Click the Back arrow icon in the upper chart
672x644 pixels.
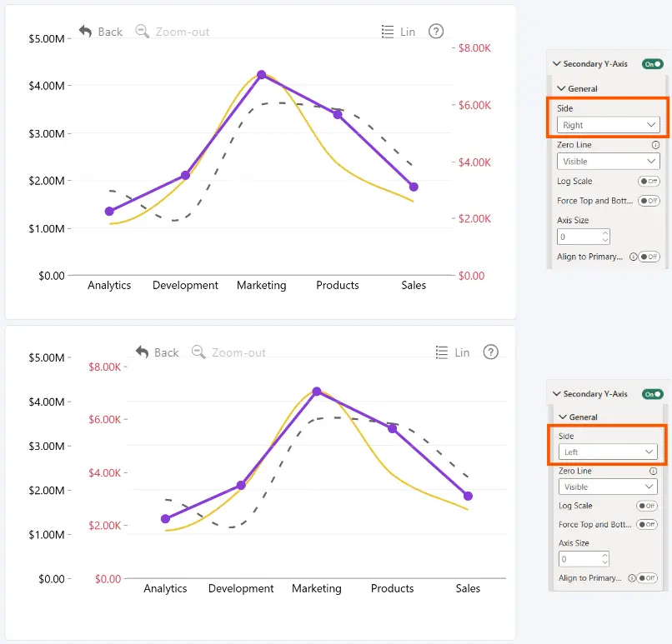[x=85, y=32]
